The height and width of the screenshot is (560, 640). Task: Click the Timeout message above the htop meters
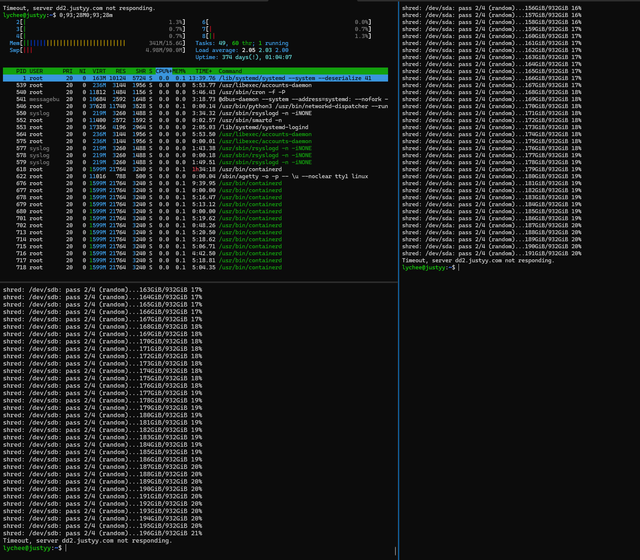pyautogui.click(x=79, y=8)
